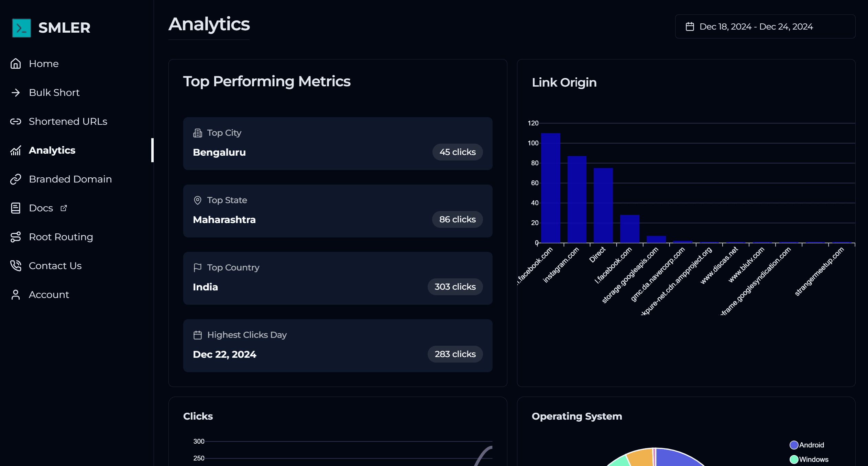
Task: Click the Docs external link icon
Action: pos(64,208)
